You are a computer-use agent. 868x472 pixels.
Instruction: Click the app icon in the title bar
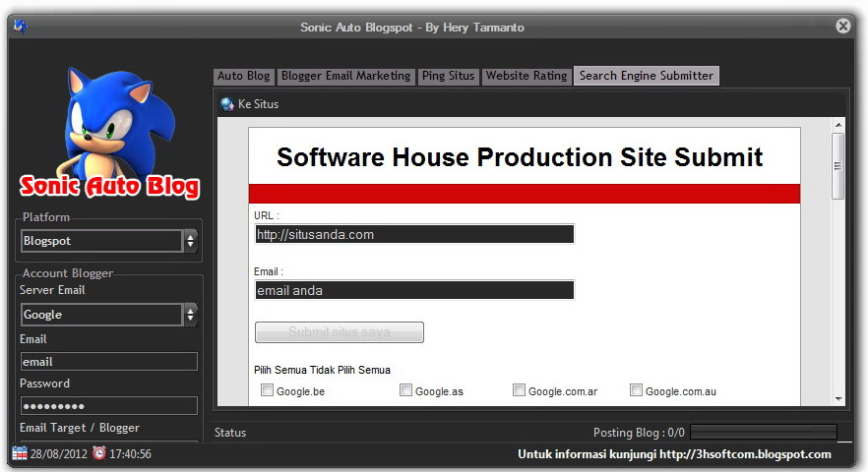pyautogui.click(x=21, y=26)
